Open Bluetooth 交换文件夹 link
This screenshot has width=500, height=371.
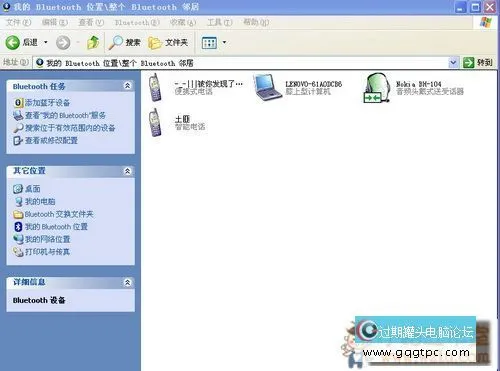59,214
